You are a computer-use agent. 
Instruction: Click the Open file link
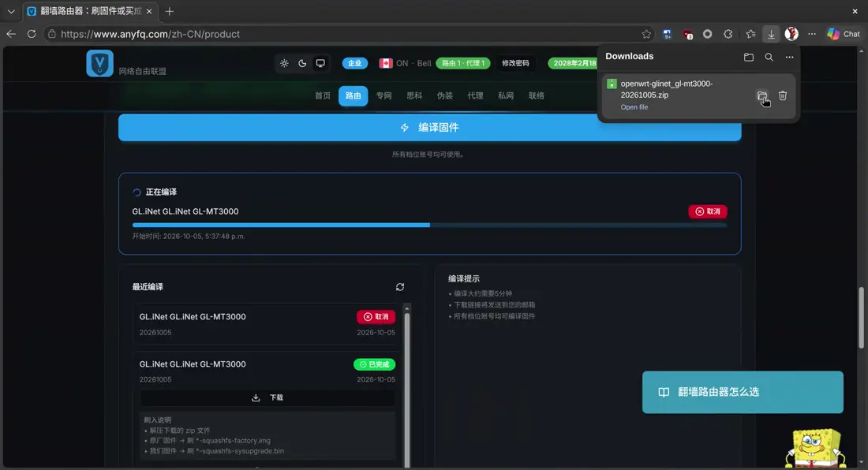point(634,107)
